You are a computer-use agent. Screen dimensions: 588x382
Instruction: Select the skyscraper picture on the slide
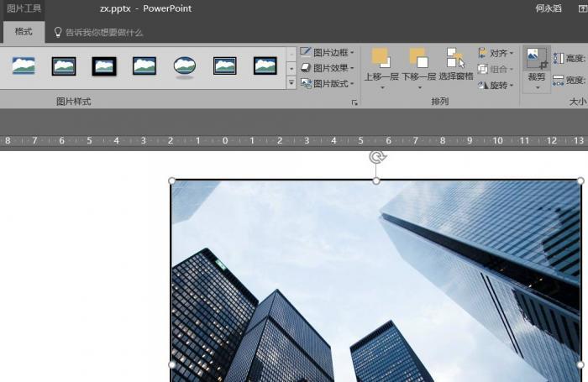coord(376,281)
